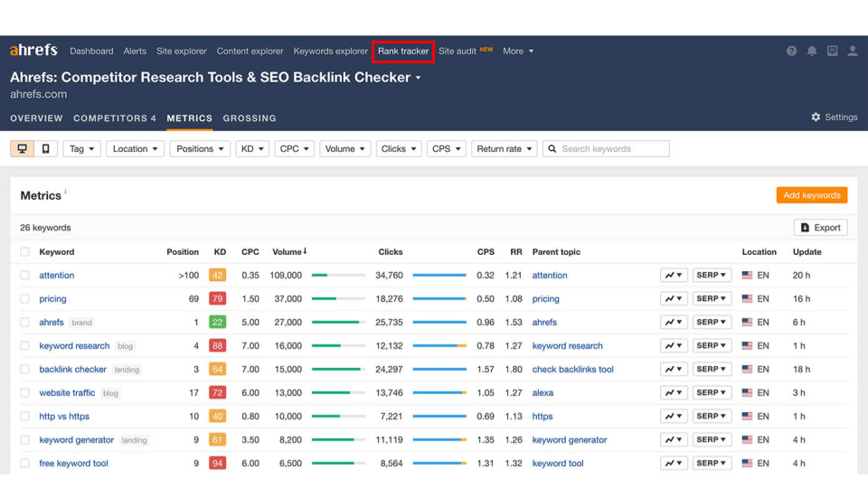Click the search magnifier icon
Screen dimensions: 868x488
[552, 149]
